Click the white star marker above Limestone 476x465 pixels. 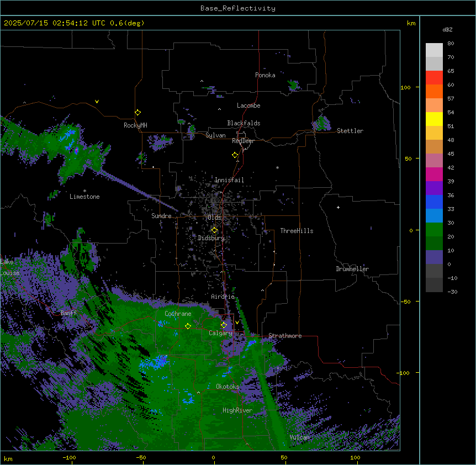pyautogui.click(x=84, y=191)
